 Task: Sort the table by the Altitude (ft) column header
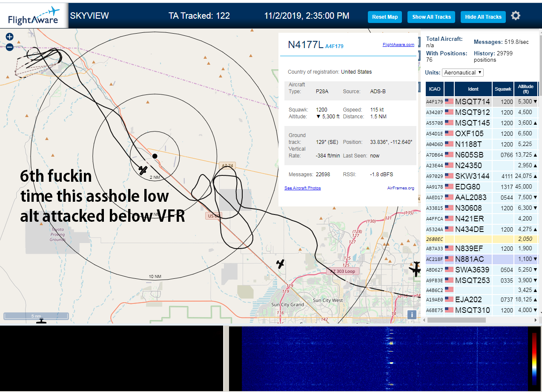click(x=526, y=89)
